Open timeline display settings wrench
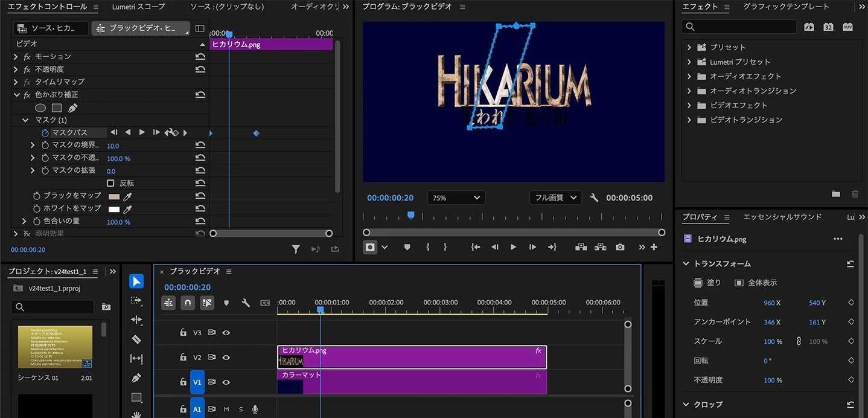868x418 pixels. pos(246,303)
